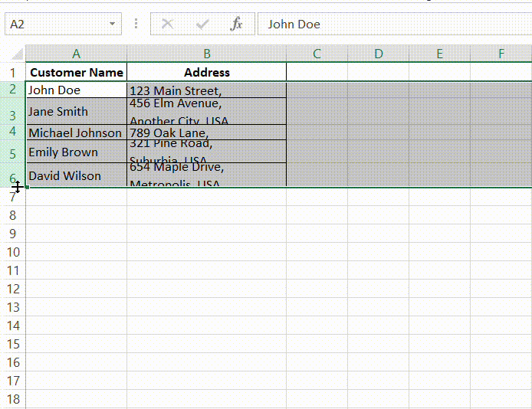Select row 5 header
The image size is (532, 409).
[x=12, y=152]
